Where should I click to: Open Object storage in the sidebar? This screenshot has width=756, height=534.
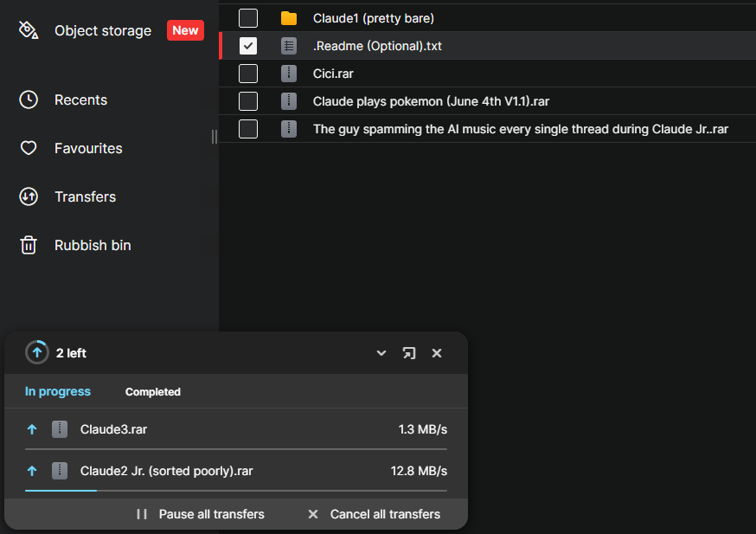pos(103,30)
